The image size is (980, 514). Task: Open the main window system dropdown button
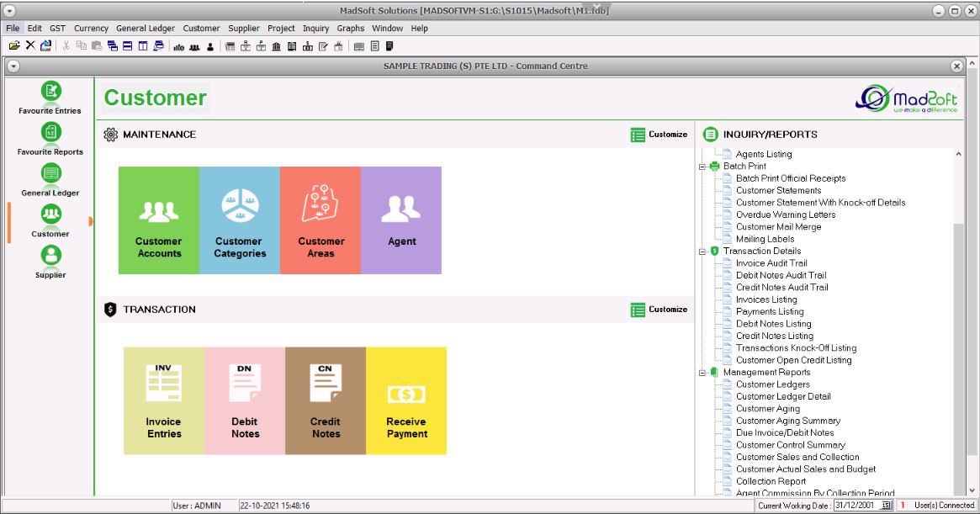(x=8, y=11)
